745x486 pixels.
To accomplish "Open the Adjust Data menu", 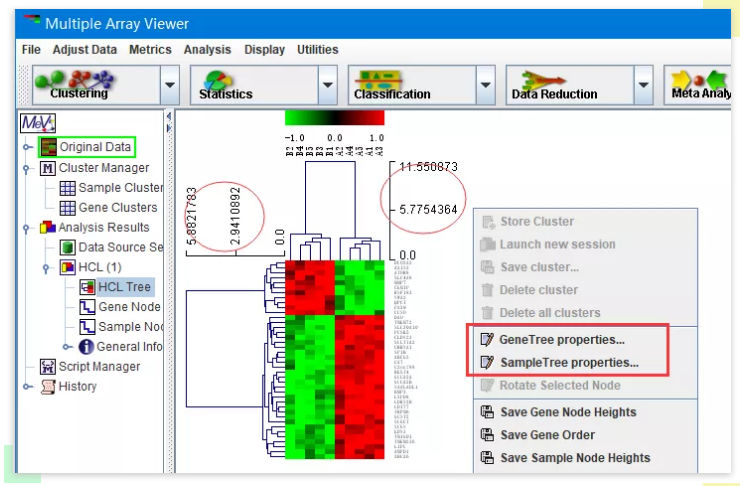I will click(84, 49).
